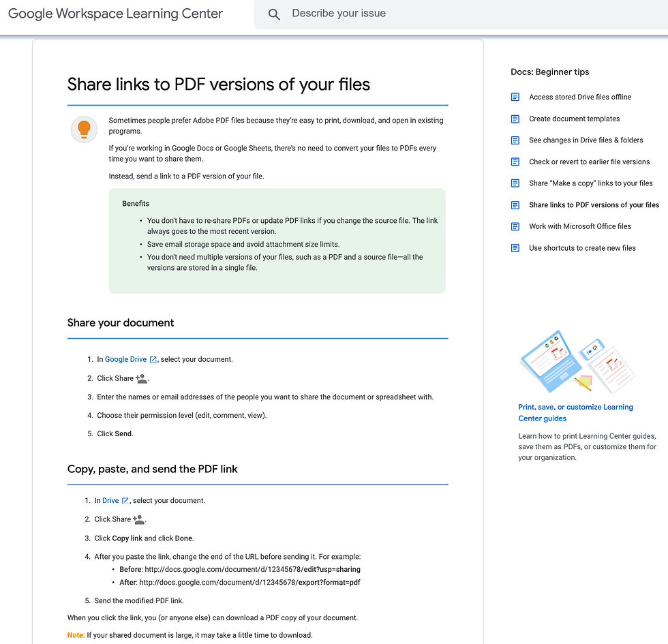The height and width of the screenshot is (644, 668).
Task: Open Google Workspace Learning Center home title
Action: 115,14
